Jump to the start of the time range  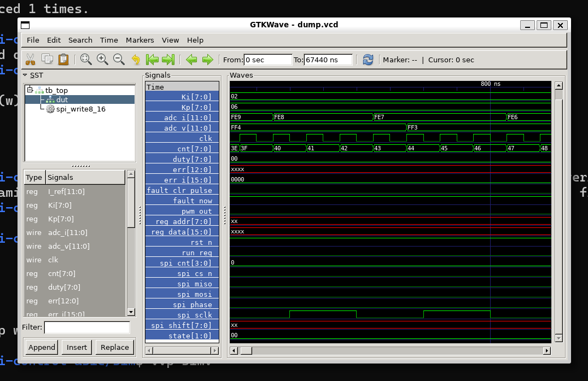tap(152, 60)
